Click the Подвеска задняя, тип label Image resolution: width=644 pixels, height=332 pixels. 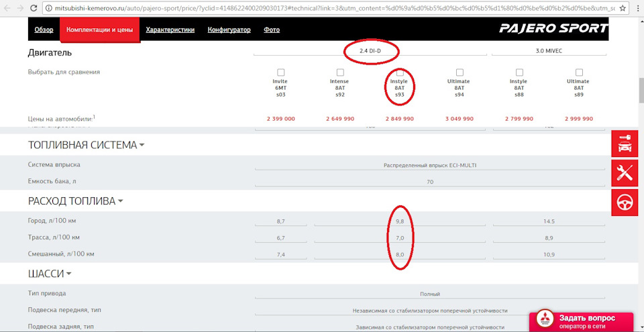[60, 327]
